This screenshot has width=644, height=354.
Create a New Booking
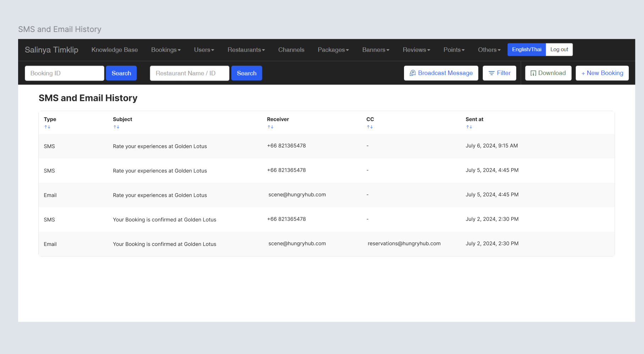[x=602, y=73]
